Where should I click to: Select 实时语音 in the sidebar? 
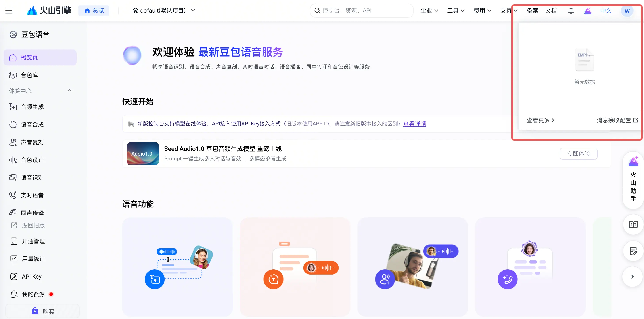40,195
